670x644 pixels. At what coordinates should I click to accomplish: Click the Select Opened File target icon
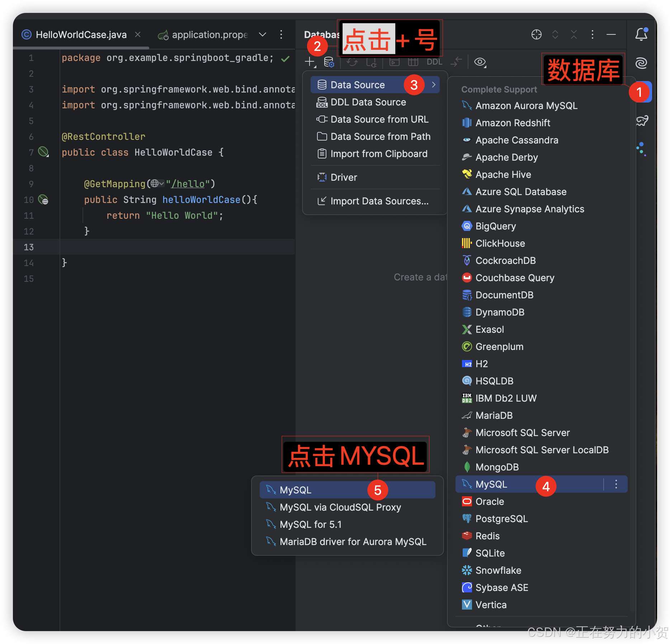click(536, 34)
